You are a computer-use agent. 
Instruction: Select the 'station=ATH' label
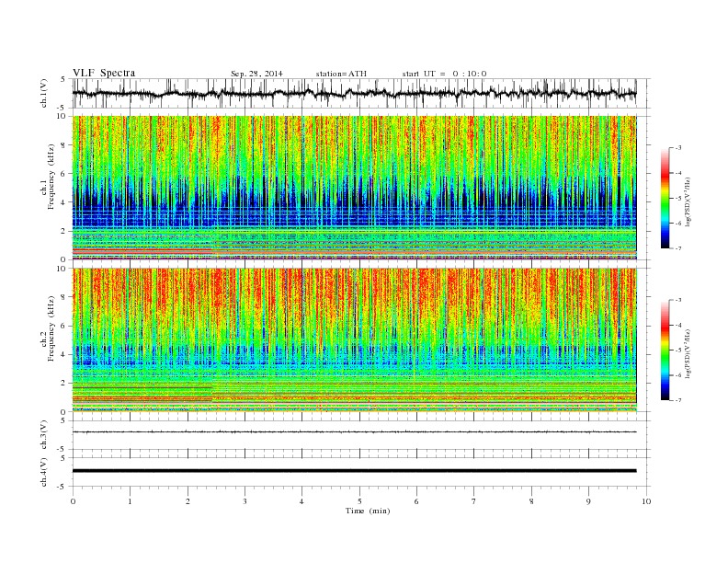pos(341,74)
